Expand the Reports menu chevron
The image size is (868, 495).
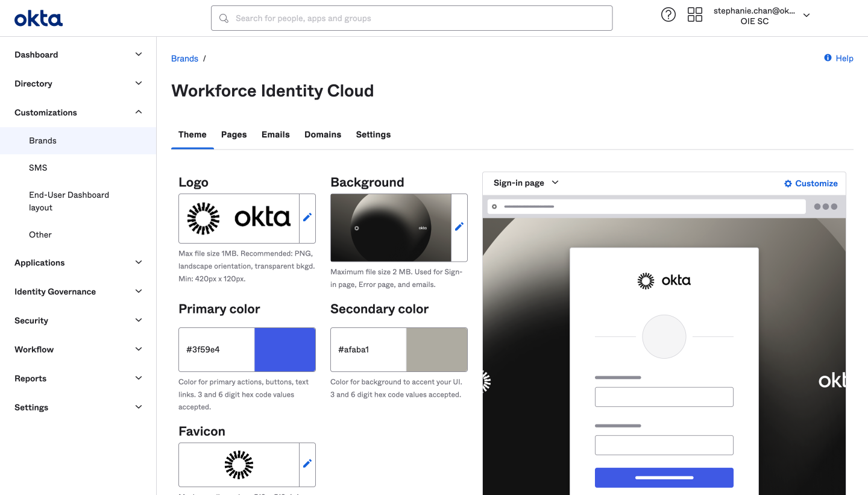pyautogui.click(x=139, y=378)
